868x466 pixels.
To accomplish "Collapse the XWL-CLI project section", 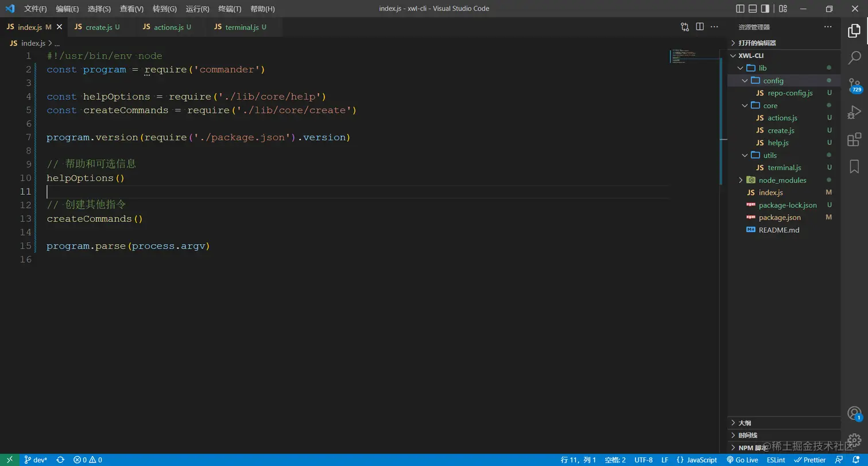I will 784,56.
